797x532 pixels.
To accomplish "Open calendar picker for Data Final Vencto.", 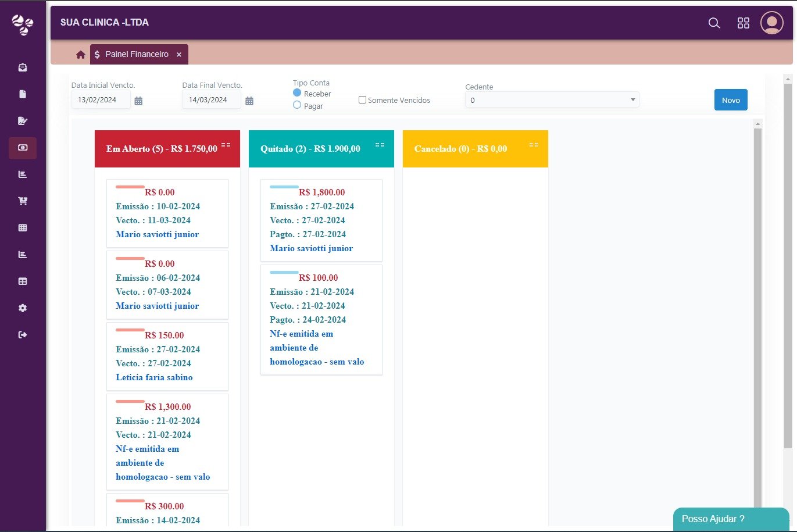I will (249, 101).
